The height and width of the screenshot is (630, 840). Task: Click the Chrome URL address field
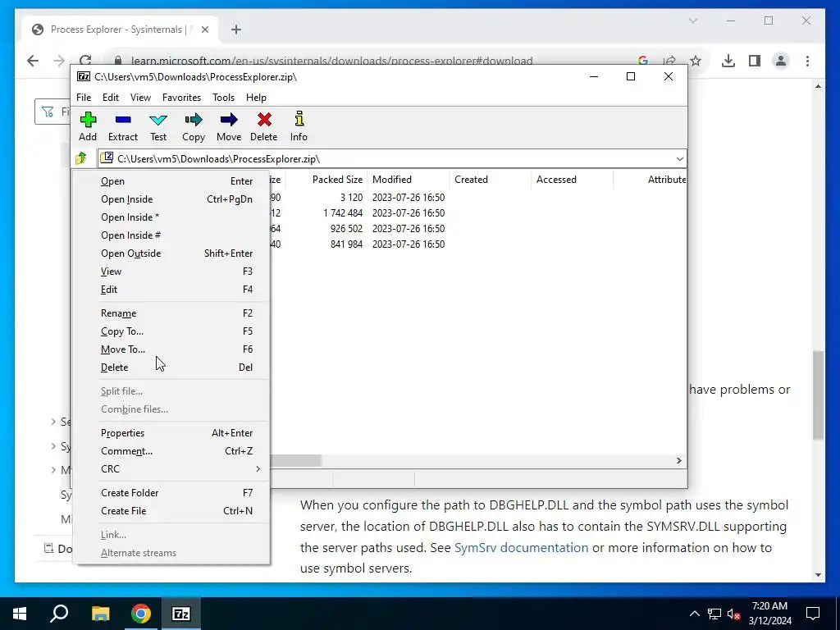point(332,61)
